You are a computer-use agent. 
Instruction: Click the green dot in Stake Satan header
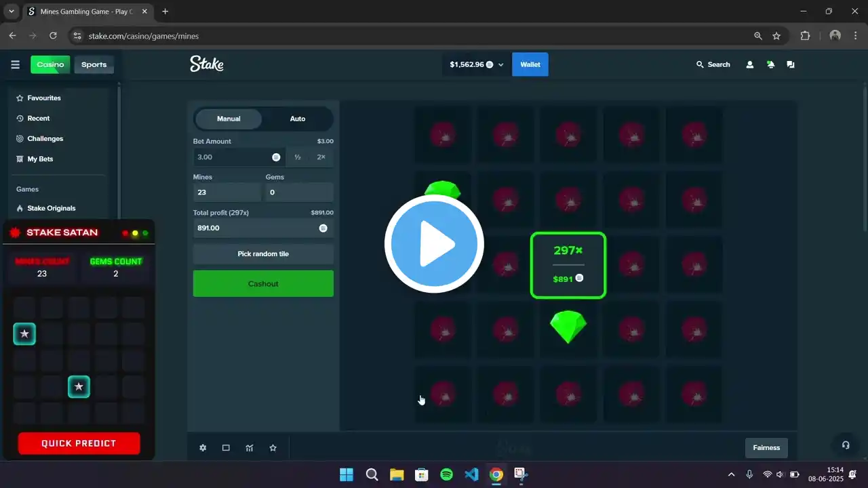[145, 233]
